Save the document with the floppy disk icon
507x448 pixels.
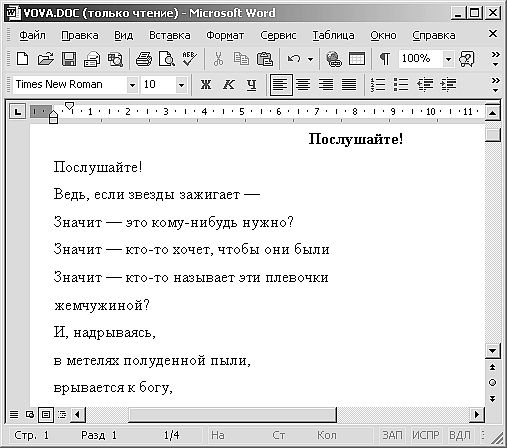[x=69, y=59]
